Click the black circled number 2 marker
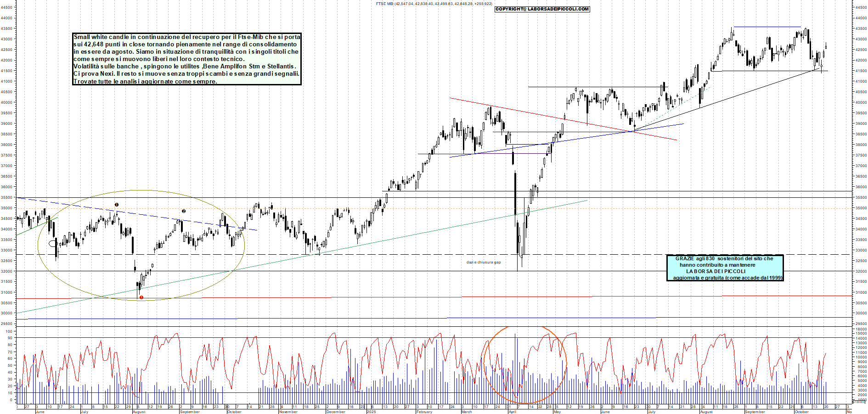 [184, 211]
